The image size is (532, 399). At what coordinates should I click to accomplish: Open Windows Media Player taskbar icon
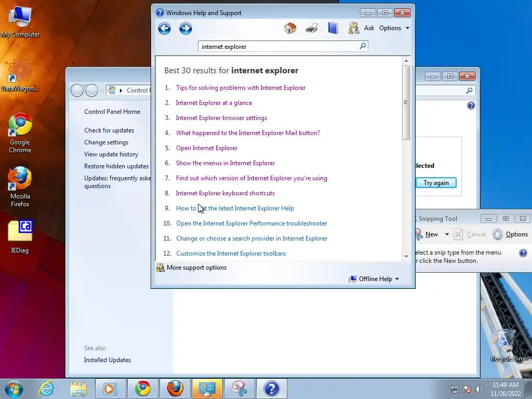110,389
